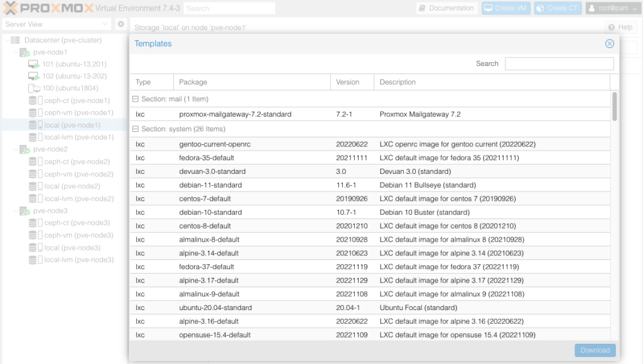Select VM 101 monitor icon
643x364 pixels.
(34, 65)
